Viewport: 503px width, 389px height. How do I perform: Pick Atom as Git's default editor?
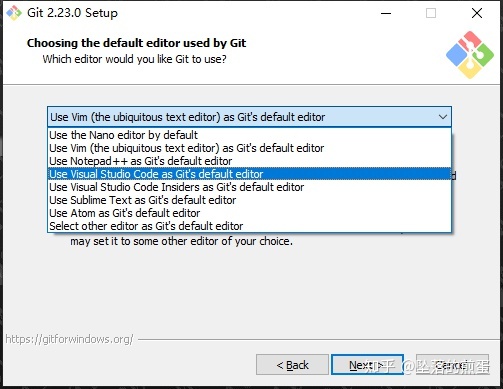coord(249,213)
